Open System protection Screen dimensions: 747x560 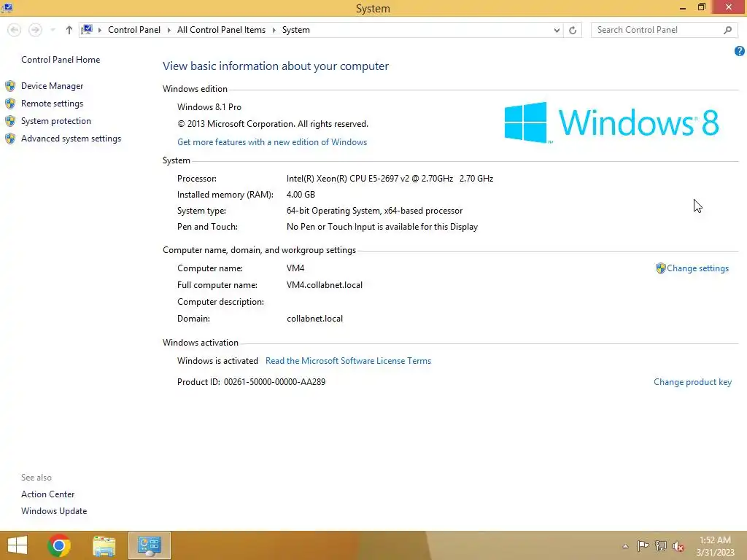pyautogui.click(x=55, y=121)
